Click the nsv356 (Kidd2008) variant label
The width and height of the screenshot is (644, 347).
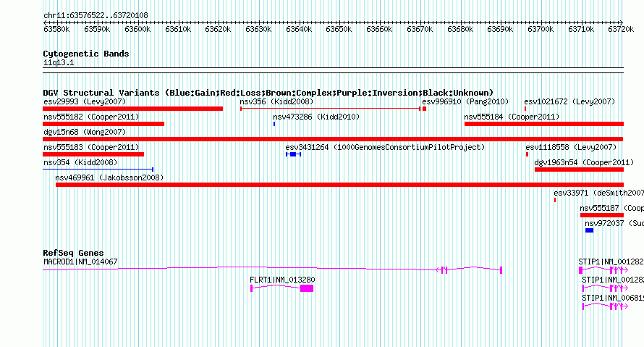coord(276,101)
